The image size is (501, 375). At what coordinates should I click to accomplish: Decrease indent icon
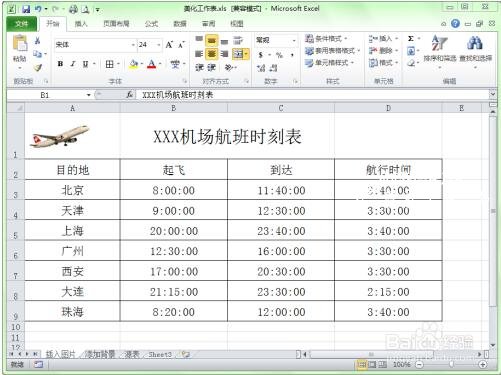click(199, 68)
